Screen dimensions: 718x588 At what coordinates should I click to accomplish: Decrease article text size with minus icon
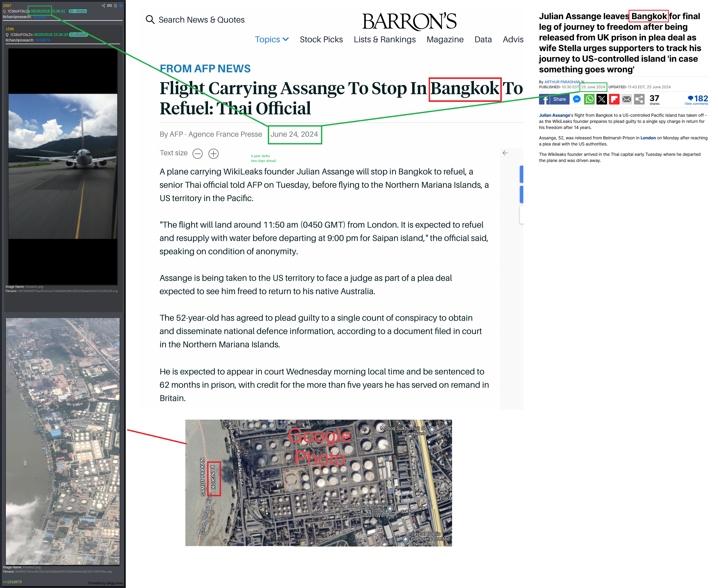pyautogui.click(x=197, y=154)
